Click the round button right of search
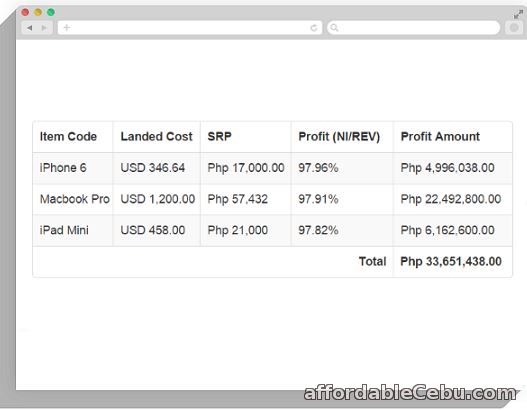 click(x=514, y=28)
